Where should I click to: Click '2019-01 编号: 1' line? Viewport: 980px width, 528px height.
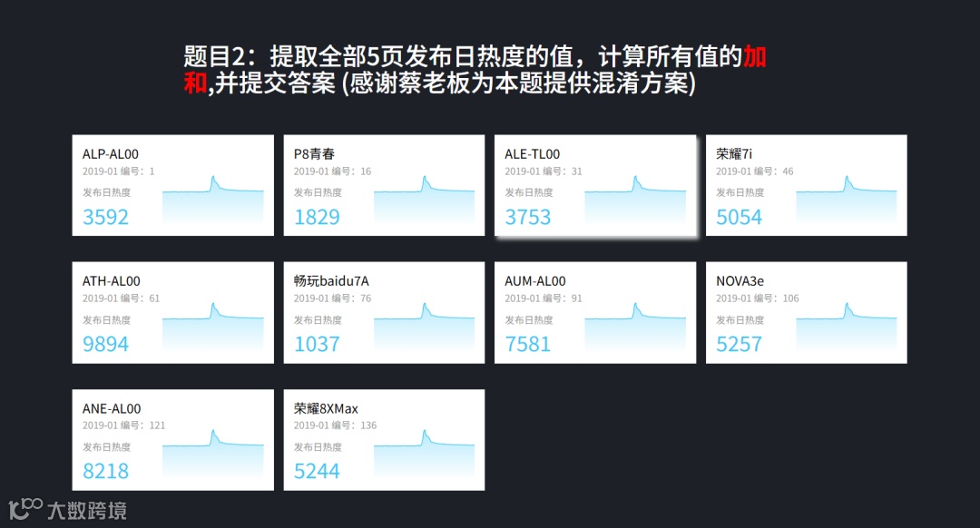click(119, 171)
